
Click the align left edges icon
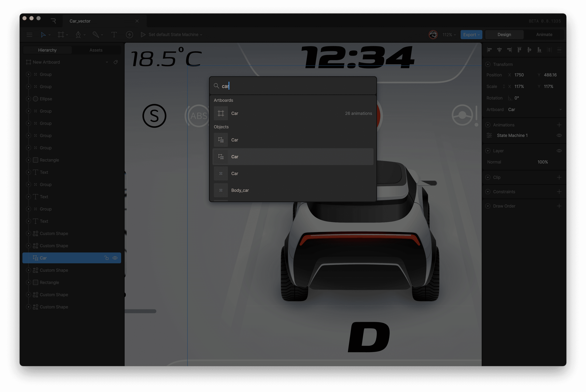click(489, 50)
